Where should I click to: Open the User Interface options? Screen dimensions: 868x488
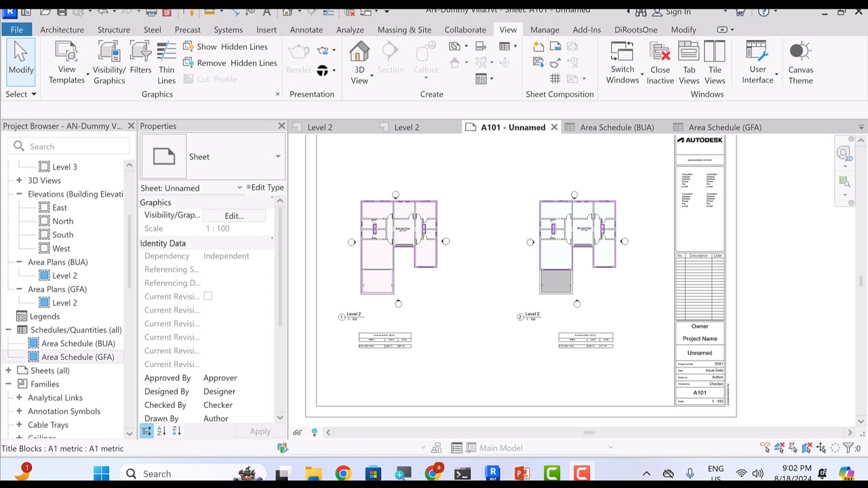click(757, 62)
